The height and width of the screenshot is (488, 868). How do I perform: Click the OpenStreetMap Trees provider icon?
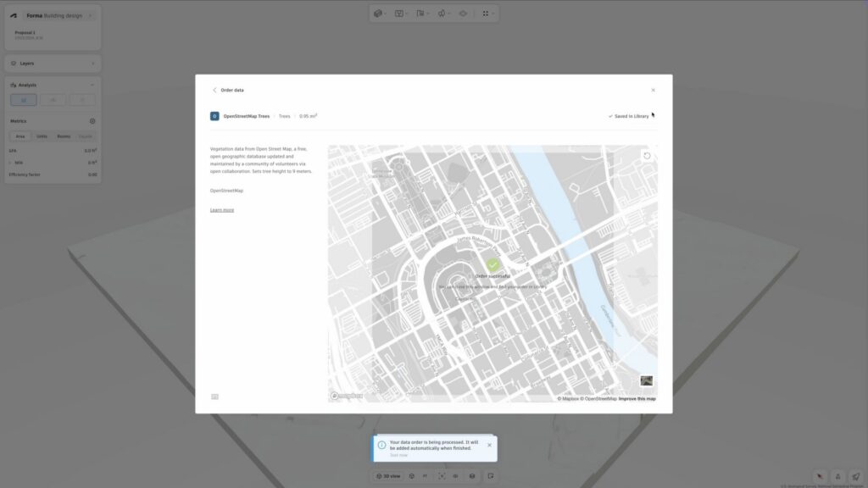(x=214, y=116)
